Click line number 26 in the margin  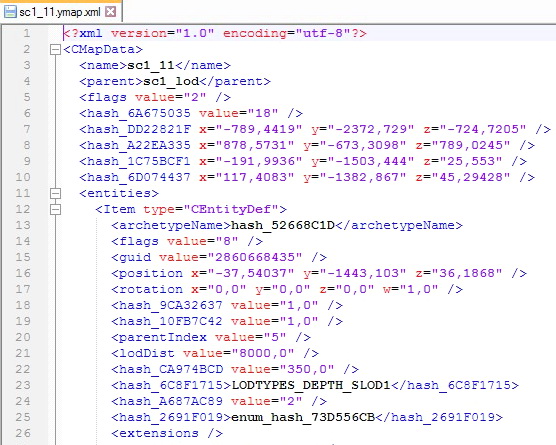23,433
